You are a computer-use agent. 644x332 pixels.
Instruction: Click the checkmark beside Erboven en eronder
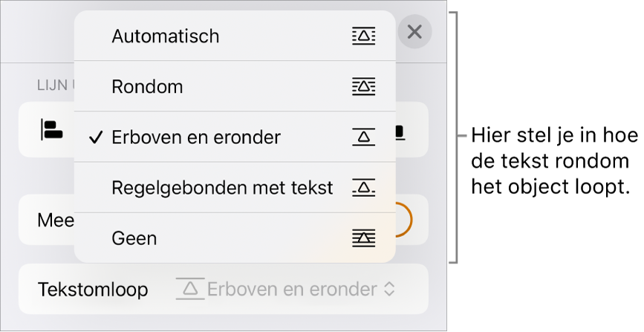(x=94, y=137)
